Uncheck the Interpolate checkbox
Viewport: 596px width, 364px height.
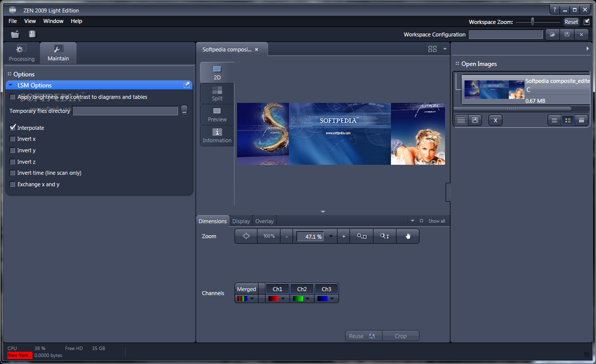(x=12, y=127)
